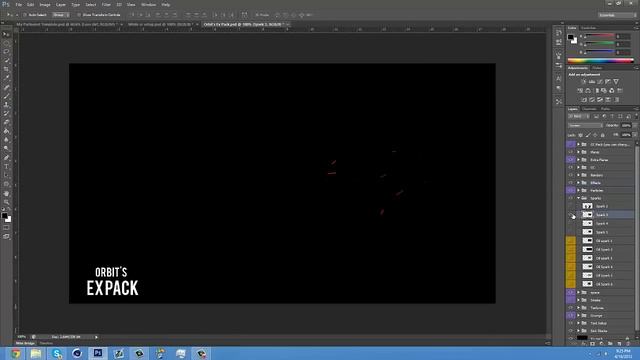
Task: Switch to the Channels tab
Action: point(589,109)
